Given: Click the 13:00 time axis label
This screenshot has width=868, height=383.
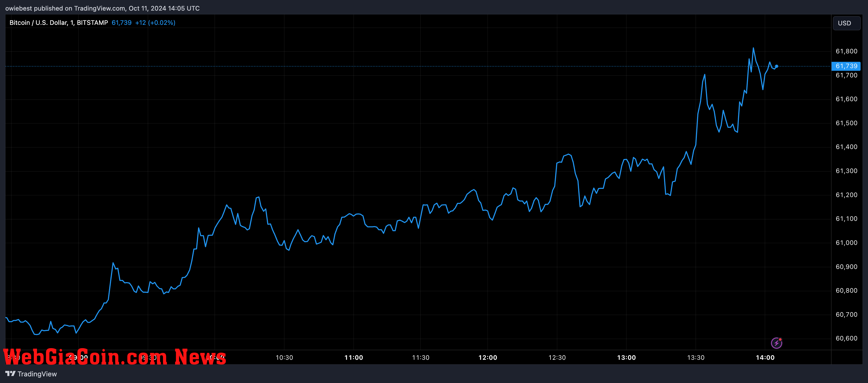Looking at the screenshot, I should [626, 357].
